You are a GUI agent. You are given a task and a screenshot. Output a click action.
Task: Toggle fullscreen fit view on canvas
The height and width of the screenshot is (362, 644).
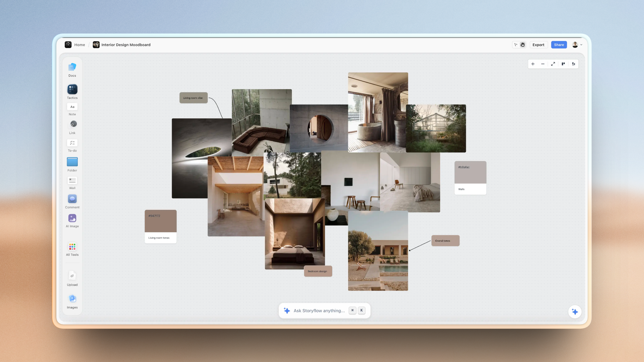(553, 64)
